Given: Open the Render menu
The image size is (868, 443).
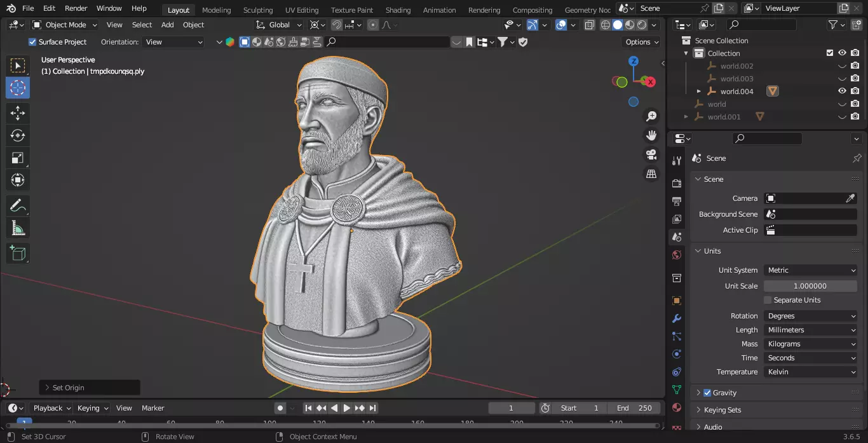Looking at the screenshot, I should 76,8.
